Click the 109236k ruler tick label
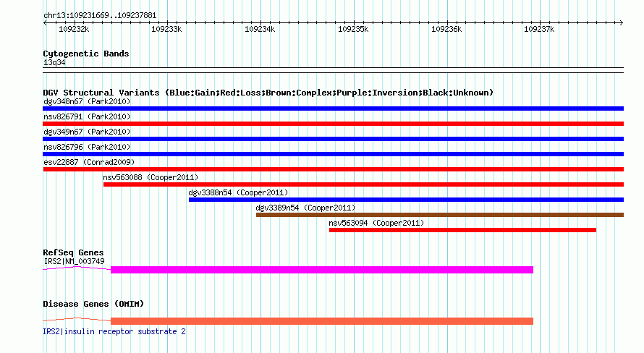 tap(446, 29)
